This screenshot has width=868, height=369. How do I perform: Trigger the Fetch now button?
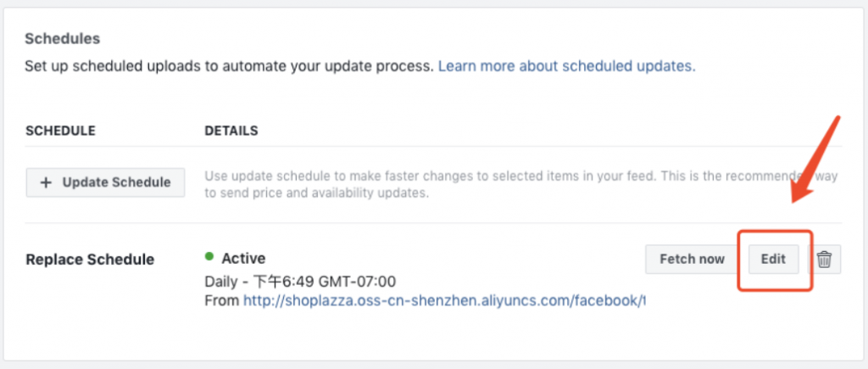[x=692, y=260]
